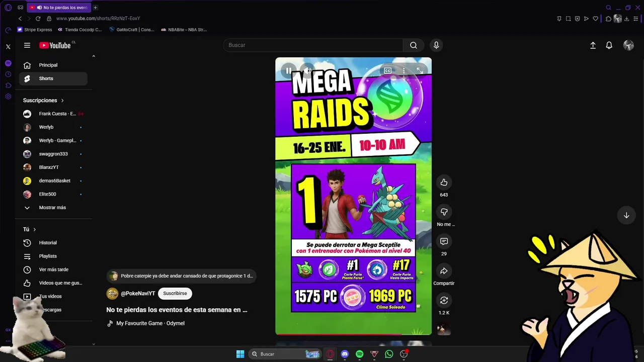Open a new browser tab with plus
This screenshot has width=644, height=362.
[96, 8]
